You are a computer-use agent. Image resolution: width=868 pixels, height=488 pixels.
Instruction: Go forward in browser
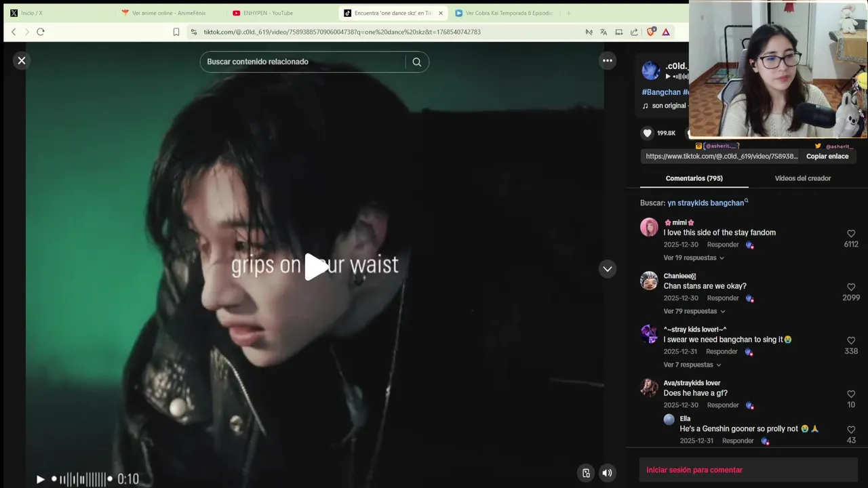27,32
